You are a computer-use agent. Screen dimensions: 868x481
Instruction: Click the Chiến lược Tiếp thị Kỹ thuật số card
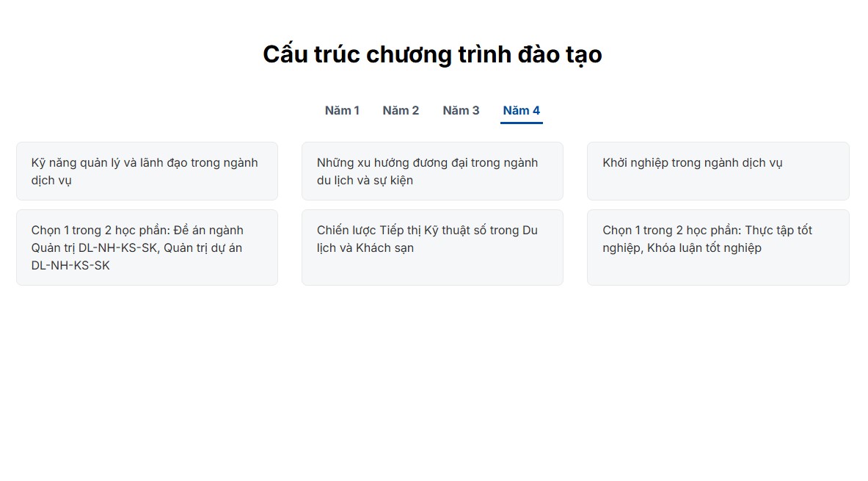tap(432, 247)
